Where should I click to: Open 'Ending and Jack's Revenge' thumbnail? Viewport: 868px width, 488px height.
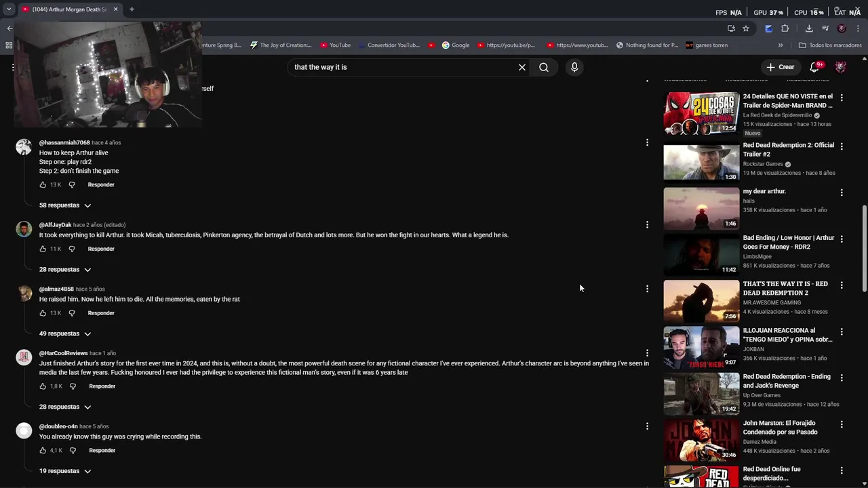point(701,394)
